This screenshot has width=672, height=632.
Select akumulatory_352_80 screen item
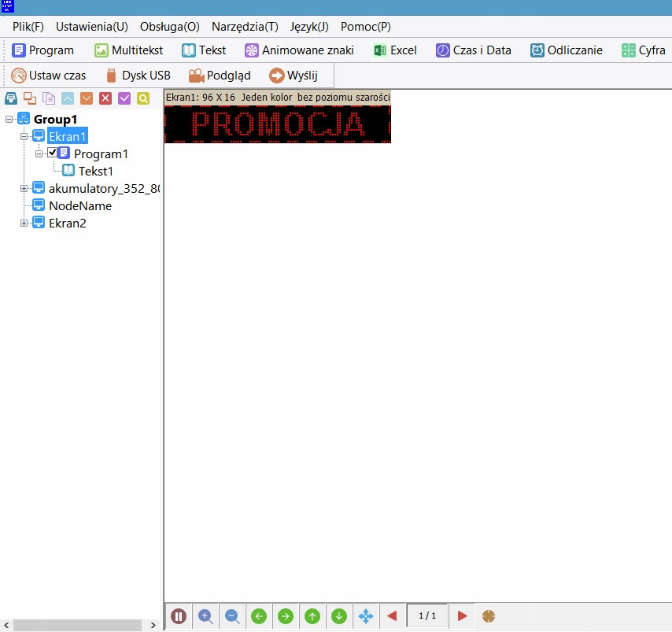[104, 188]
